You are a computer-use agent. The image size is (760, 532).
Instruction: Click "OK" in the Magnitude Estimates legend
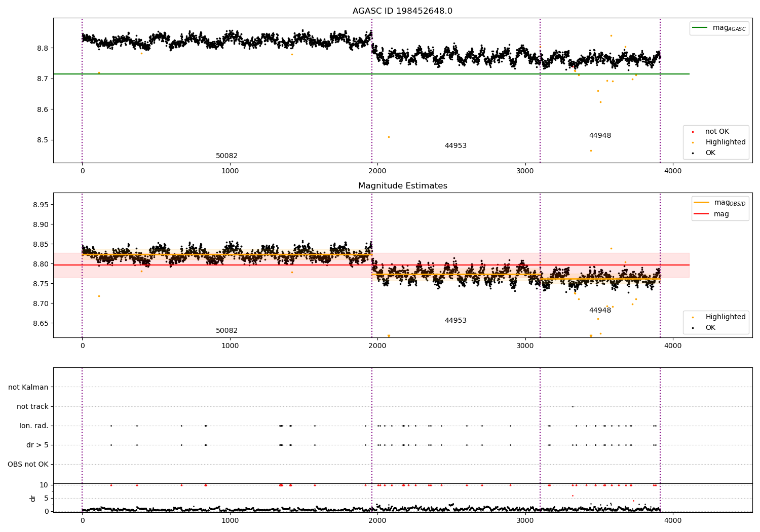tap(710, 328)
